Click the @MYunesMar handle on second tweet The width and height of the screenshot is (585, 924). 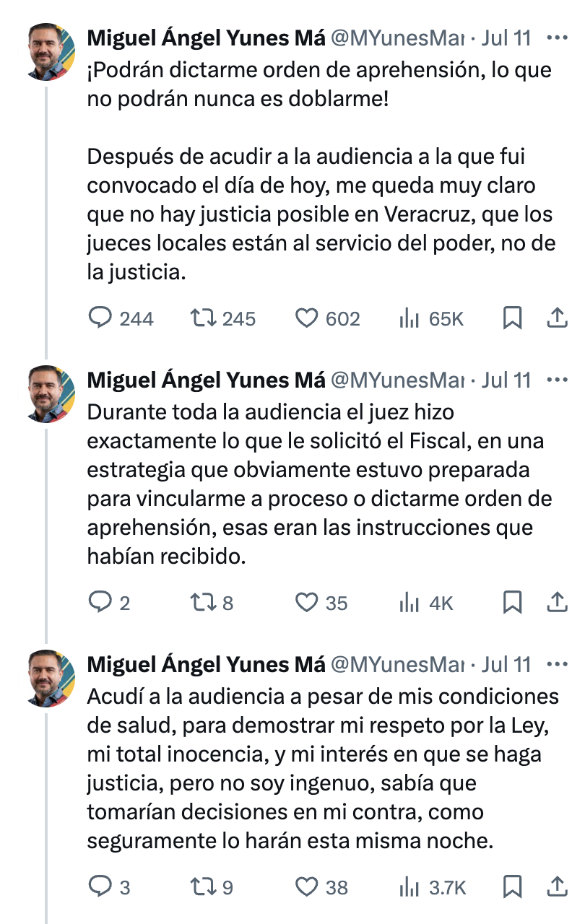[396, 380]
